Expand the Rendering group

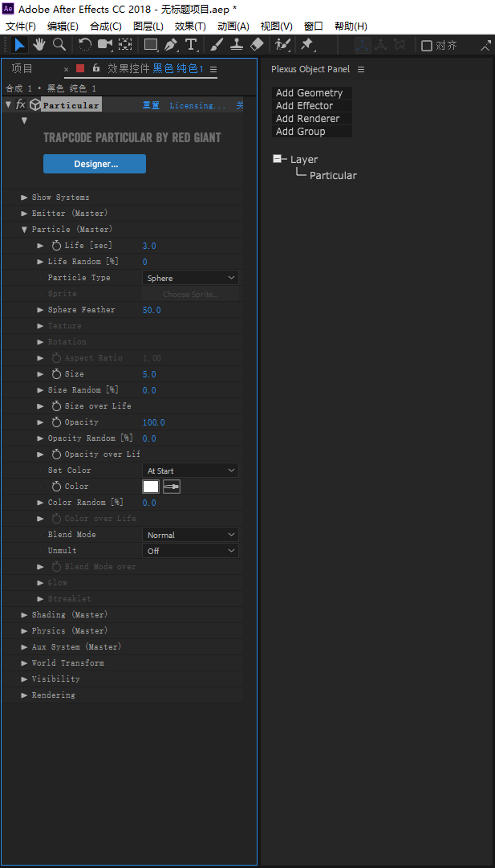[x=24, y=695]
